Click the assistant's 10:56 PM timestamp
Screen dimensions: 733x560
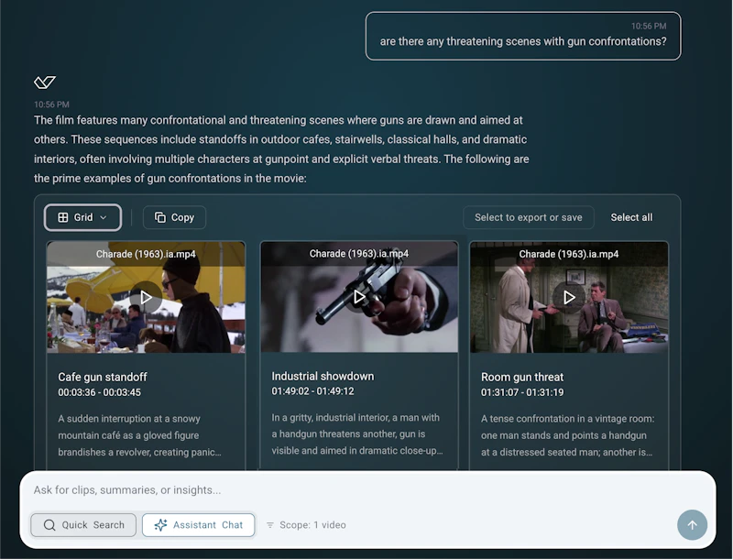tap(51, 104)
